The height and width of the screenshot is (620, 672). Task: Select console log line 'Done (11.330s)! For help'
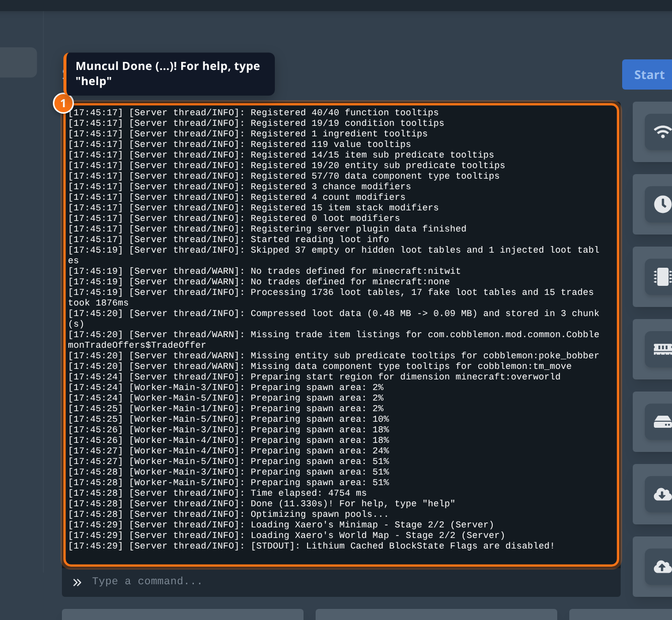coord(262,504)
